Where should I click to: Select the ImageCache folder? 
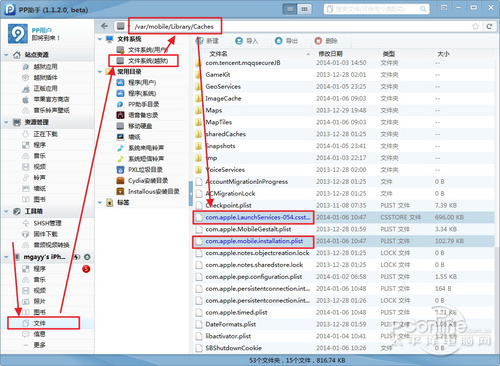(x=223, y=98)
